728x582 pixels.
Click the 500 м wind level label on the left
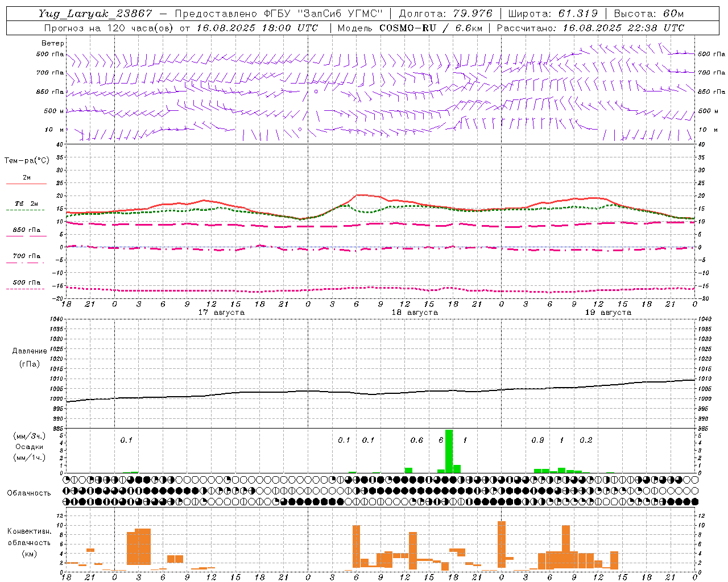[54, 111]
